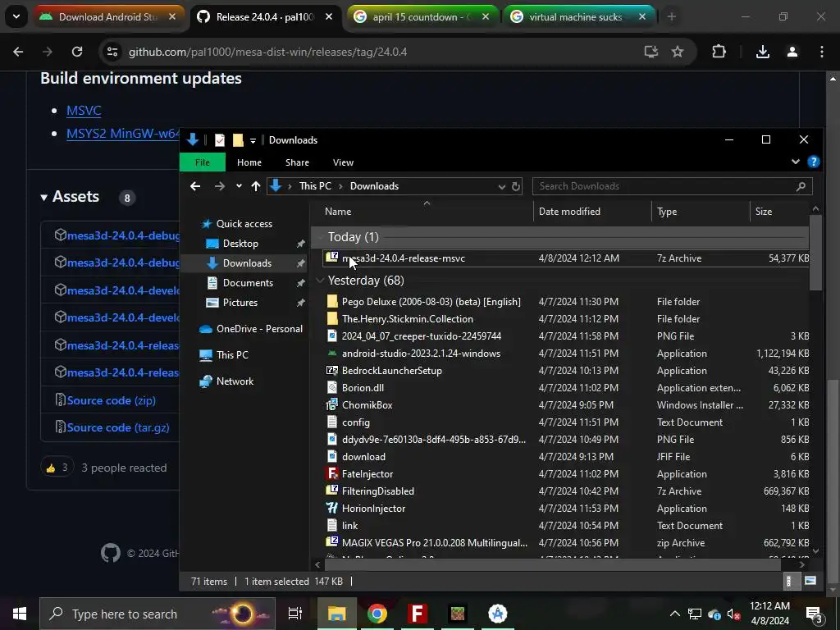Switch to the Download Android Studio tab
Viewport: 840px width, 630px height.
(x=108, y=16)
